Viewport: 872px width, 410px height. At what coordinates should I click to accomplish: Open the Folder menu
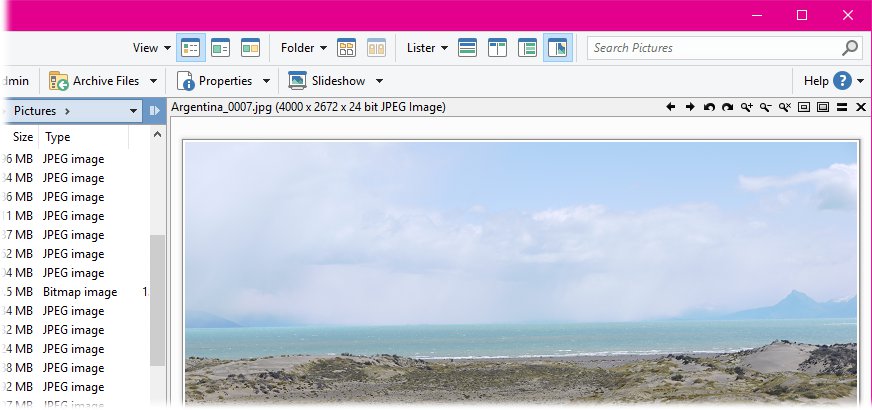click(304, 48)
